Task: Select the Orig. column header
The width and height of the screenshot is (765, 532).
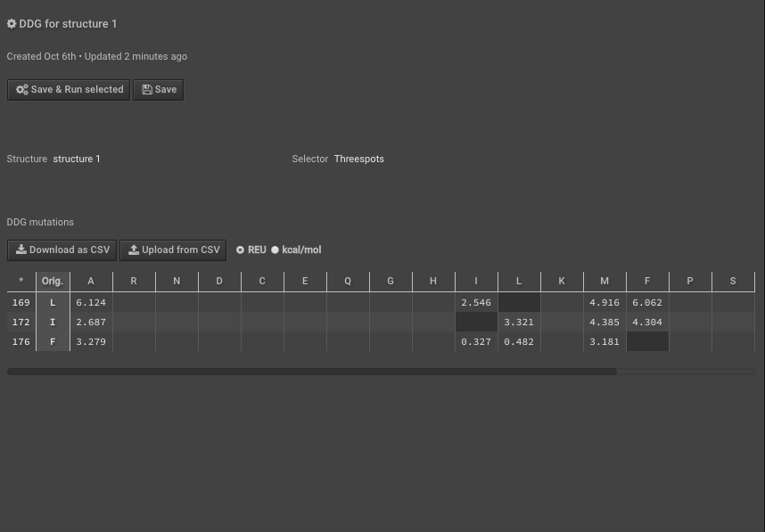Action: 53,282
